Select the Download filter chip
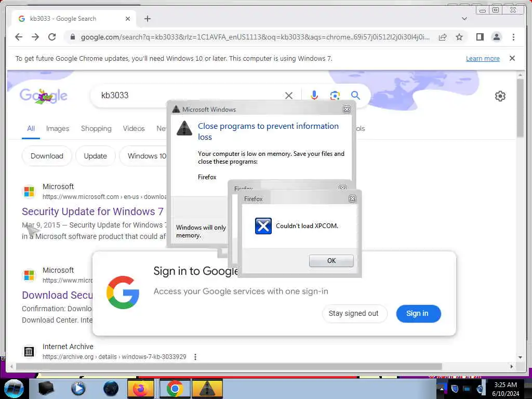 coord(47,156)
